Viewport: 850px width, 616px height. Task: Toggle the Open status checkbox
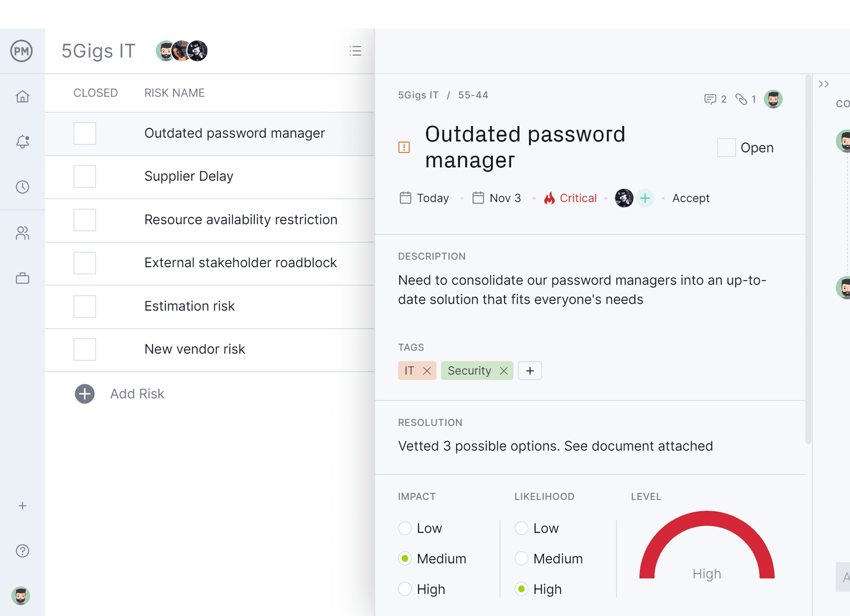pos(726,148)
